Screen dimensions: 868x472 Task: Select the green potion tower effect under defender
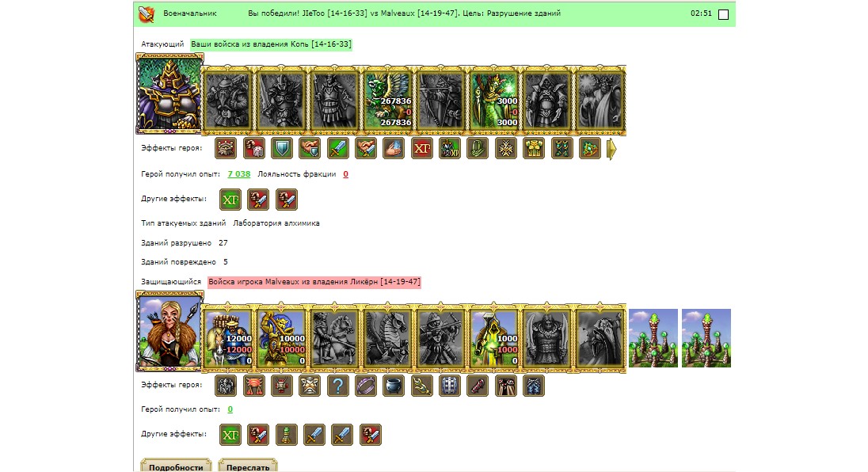pos(286,435)
